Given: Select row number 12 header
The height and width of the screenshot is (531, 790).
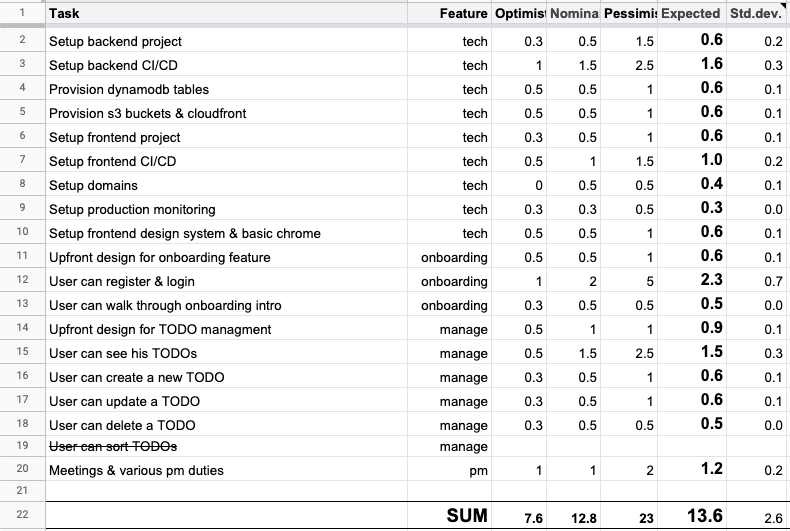Looking at the screenshot, I should [x=22, y=280].
